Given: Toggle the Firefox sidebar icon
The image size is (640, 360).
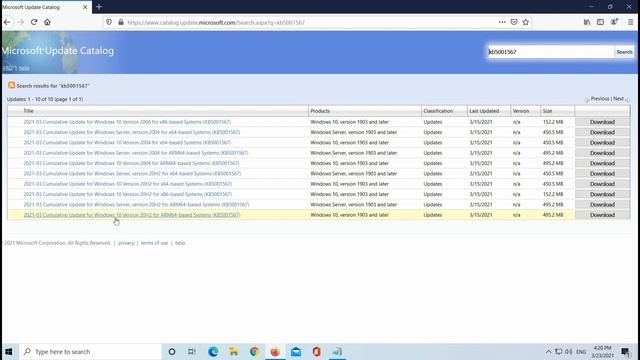Looking at the screenshot, I should tap(600, 22).
